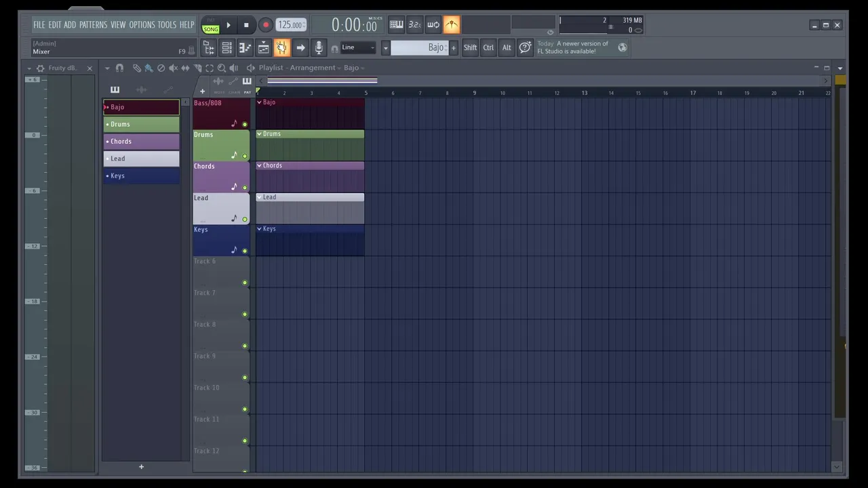Select the playlist Delete tool
Image resolution: width=868 pixels, height=488 pixels.
161,68
